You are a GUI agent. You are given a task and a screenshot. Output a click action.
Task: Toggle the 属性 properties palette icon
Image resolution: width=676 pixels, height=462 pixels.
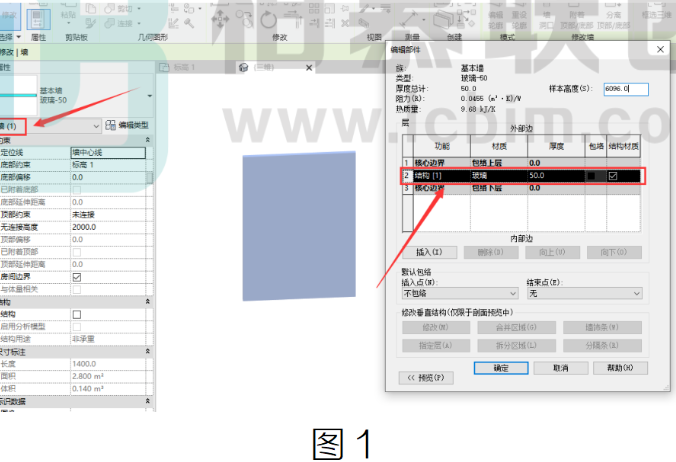38,19
